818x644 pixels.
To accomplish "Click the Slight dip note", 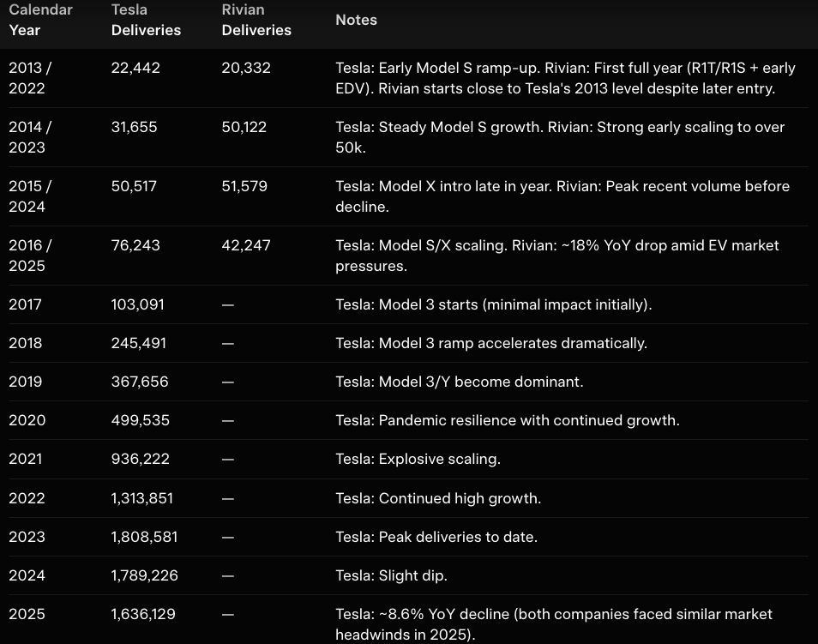I will click(391, 575).
